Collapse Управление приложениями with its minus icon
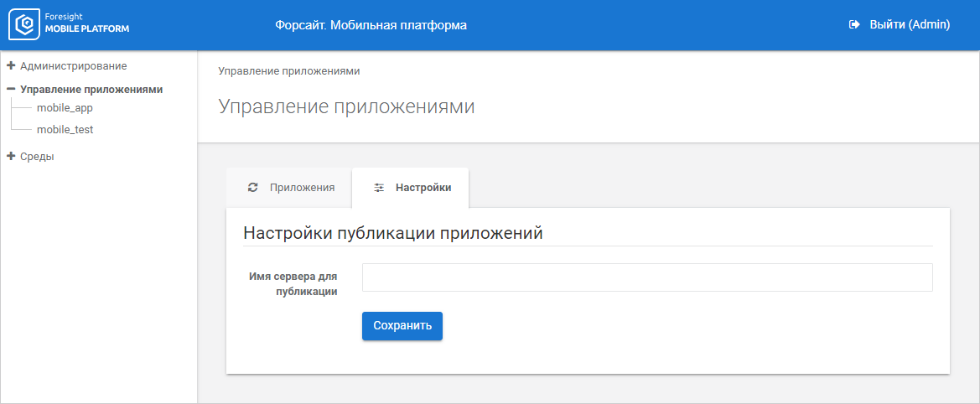 [11, 89]
